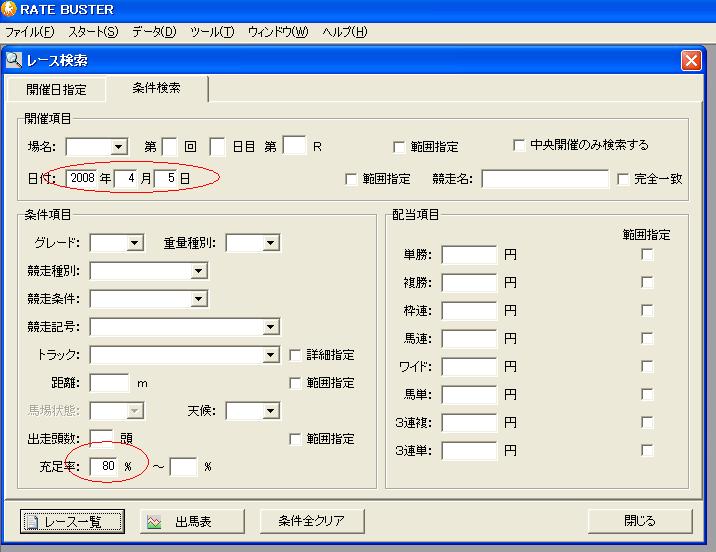Click the upper 充足率 percent field
Image resolution: width=716 pixels, height=552 pixels.
click(x=183, y=467)
